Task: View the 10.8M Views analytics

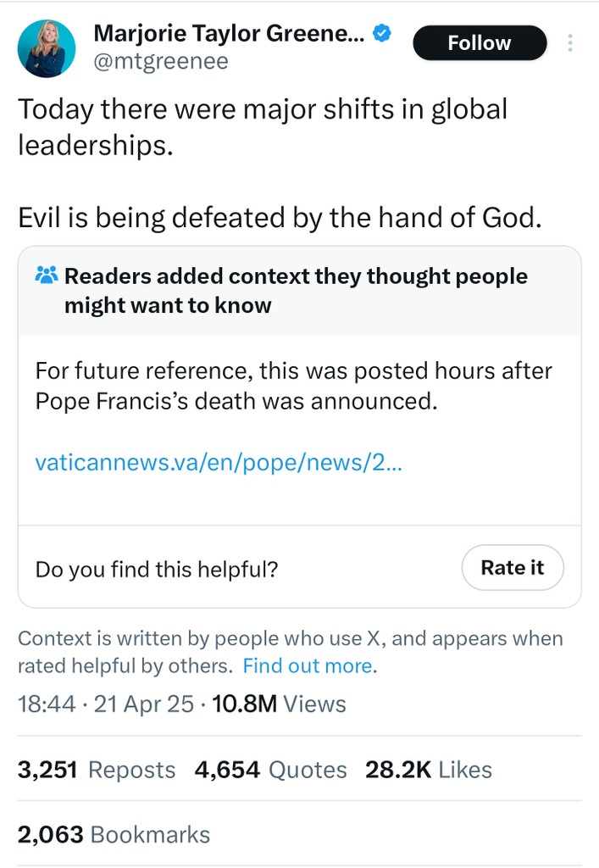Action: click(x=279, y=704)
